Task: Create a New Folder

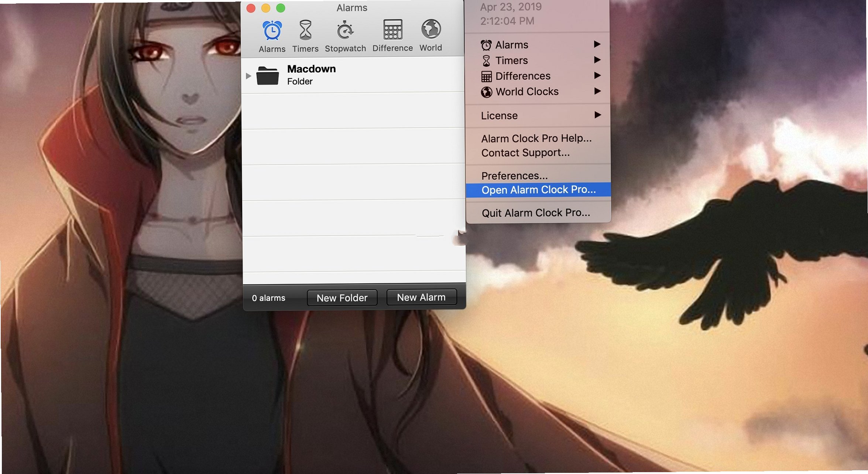Action: pos(342,298)
